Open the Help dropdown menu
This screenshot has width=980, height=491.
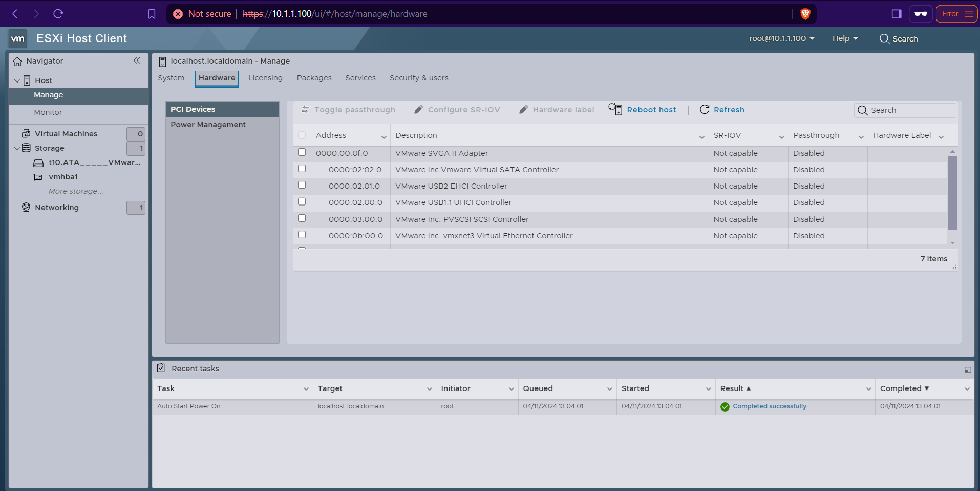pos(845,38)
